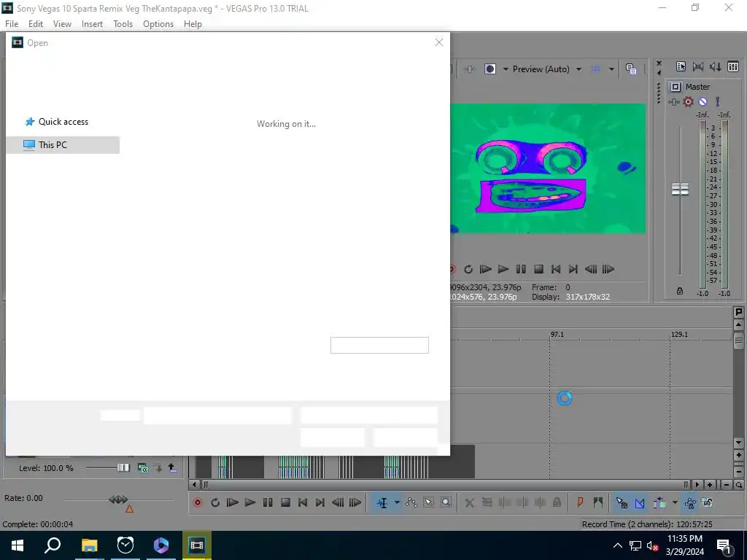Go to project start in timeline transport
Image resolution: width=747 pixels, height=560 pixels.
(303, 502)
